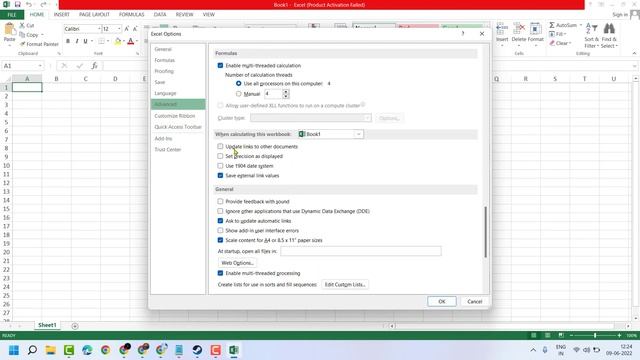Image resolution: width=640 pixels, height=360 pixels.
Task: Increment the manual threads spinner
Action: tap(286, 91)
